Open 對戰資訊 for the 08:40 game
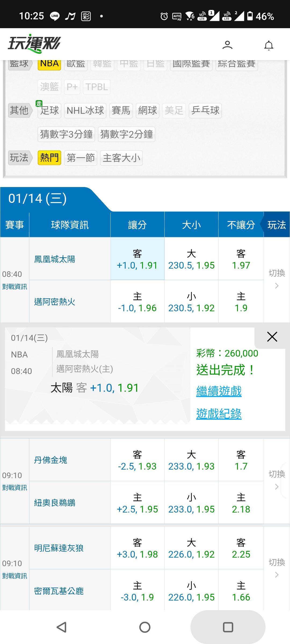 (15, 287)
